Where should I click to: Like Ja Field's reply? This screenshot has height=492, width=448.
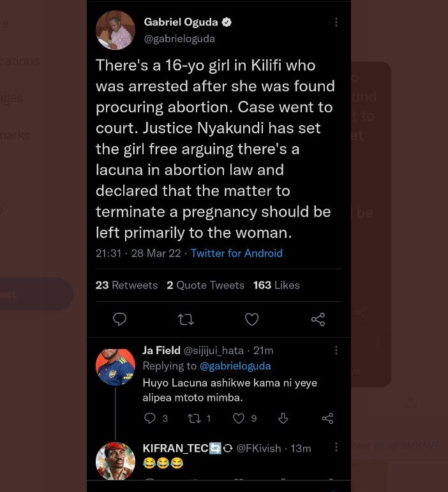point(239,419)
